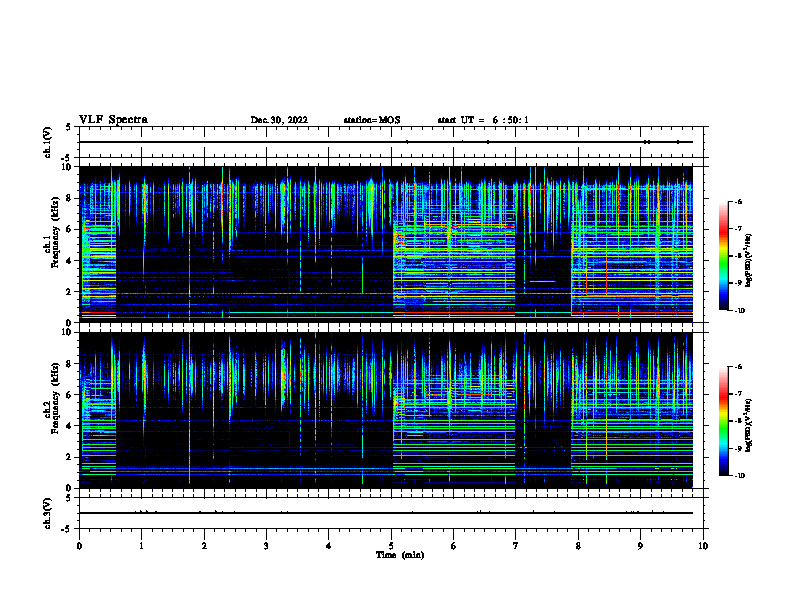792x612 pixels.
Task: Click the "10" kHz tick of ch.1 frequency axis
Action: pyautogui.click(x=67, y=167)
